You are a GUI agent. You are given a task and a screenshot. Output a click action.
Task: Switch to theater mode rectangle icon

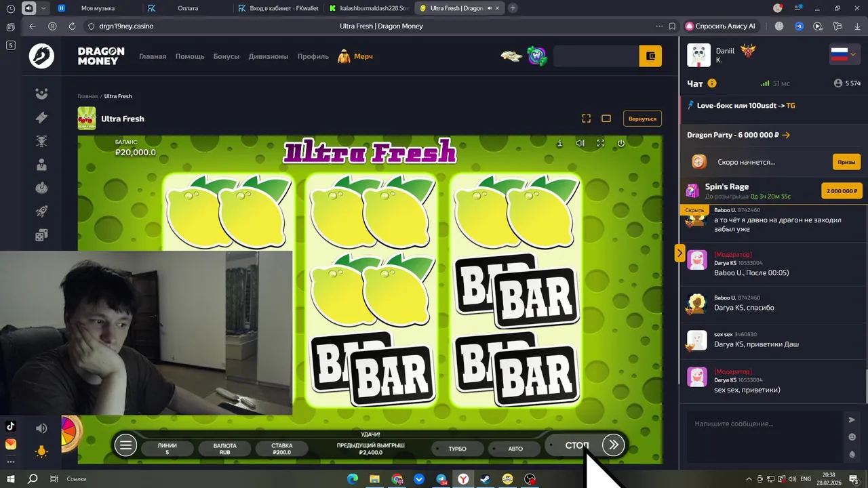point(606,119)
